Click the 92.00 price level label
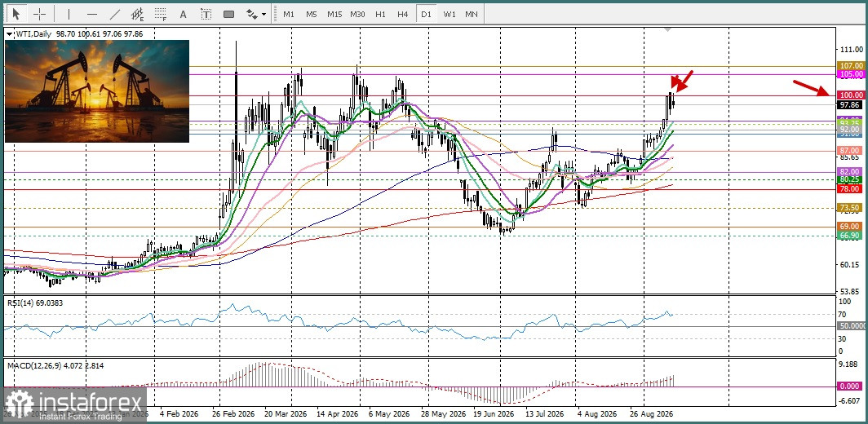This screenshot has height=424, width=868. [851, 128]
